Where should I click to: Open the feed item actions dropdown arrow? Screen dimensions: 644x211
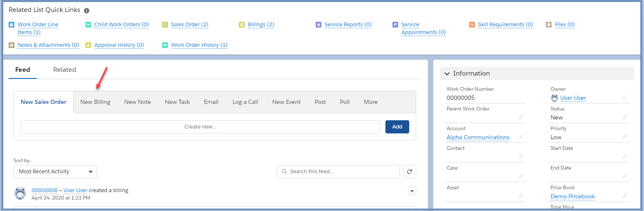[x=412, y=191]
